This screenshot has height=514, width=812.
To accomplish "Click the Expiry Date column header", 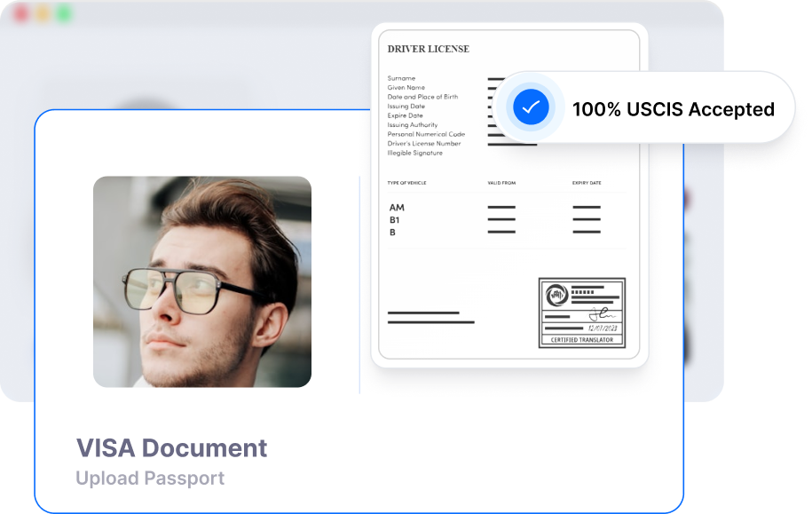I will point(586,183).
